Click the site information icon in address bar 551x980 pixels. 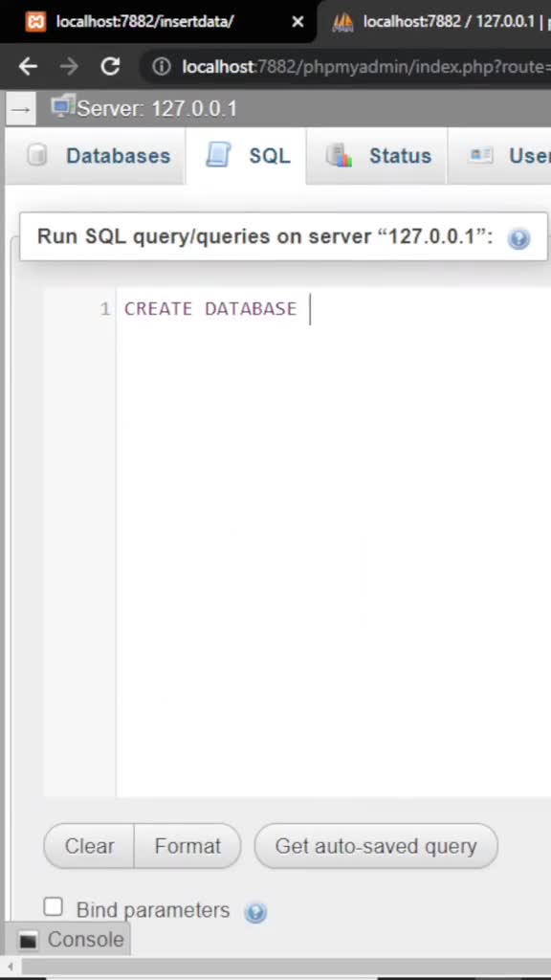[x=161, y=66]
